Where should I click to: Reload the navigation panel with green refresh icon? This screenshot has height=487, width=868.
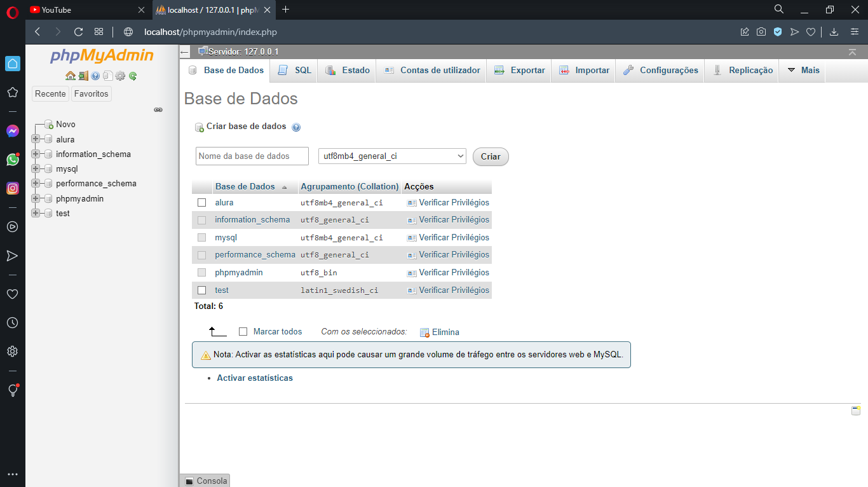click(x=133, y=76)
